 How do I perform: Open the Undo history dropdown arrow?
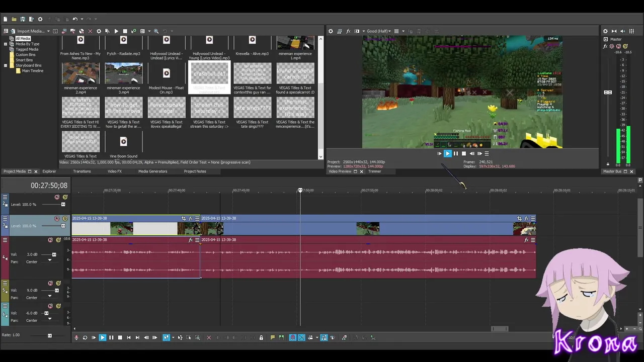(x=82, y=19)
